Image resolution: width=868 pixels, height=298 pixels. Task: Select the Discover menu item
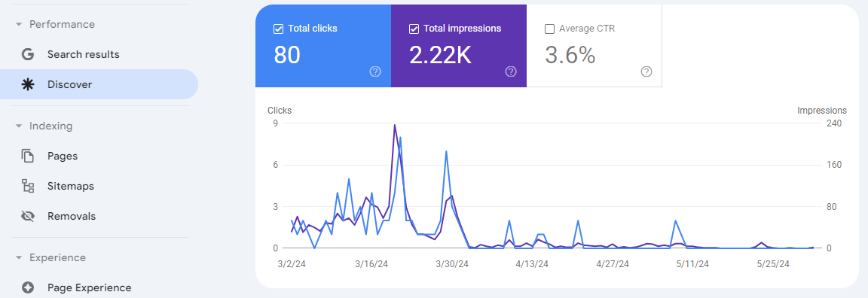[x=99, y=84]
